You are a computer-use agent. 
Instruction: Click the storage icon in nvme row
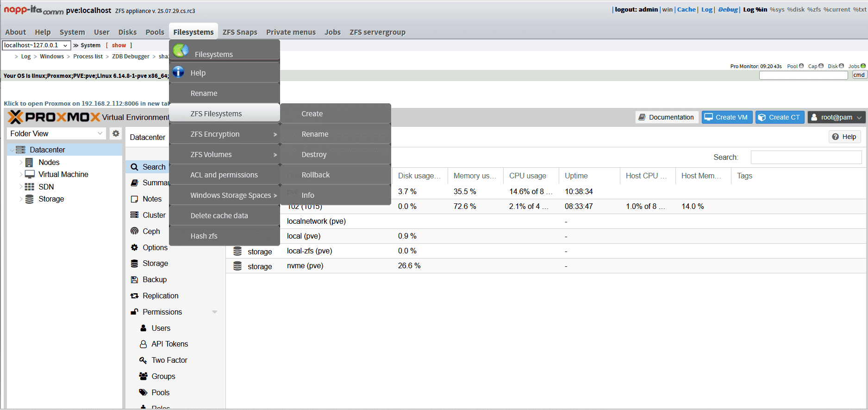tap(237, 266)
